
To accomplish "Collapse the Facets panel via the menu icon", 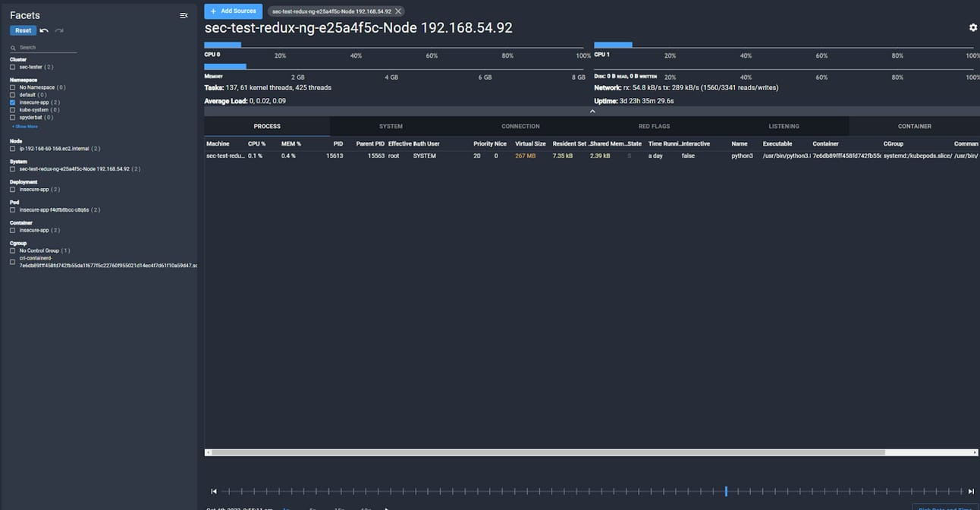I will point(184,15).
